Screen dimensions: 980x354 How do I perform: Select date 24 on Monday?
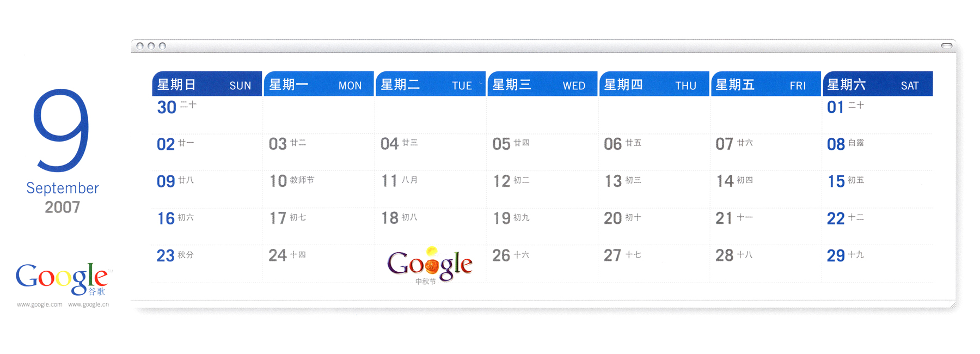point(278,256)
